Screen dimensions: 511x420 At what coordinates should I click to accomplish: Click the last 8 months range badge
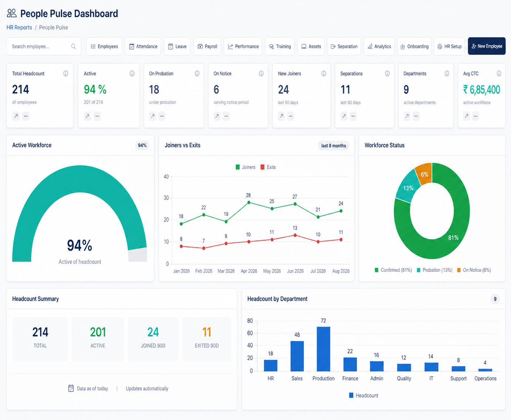(334, 146)
